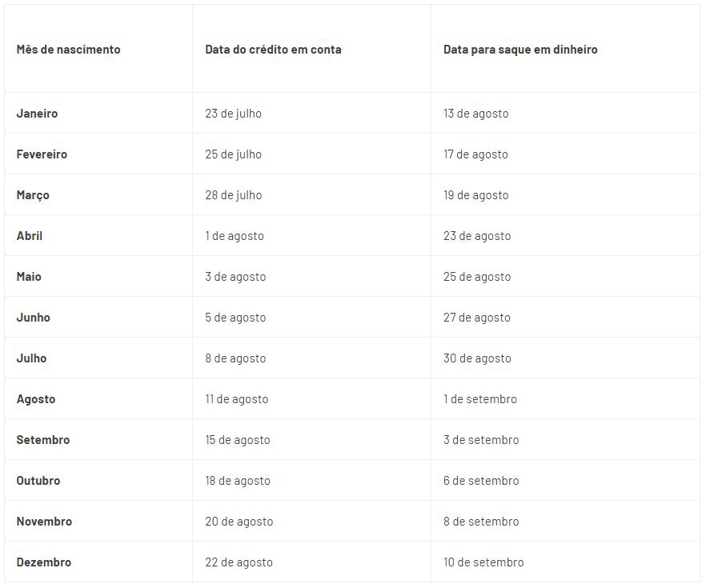706x588 pixels.
Task: Click the '23 de julho' credit date
Action: point(233,114)
